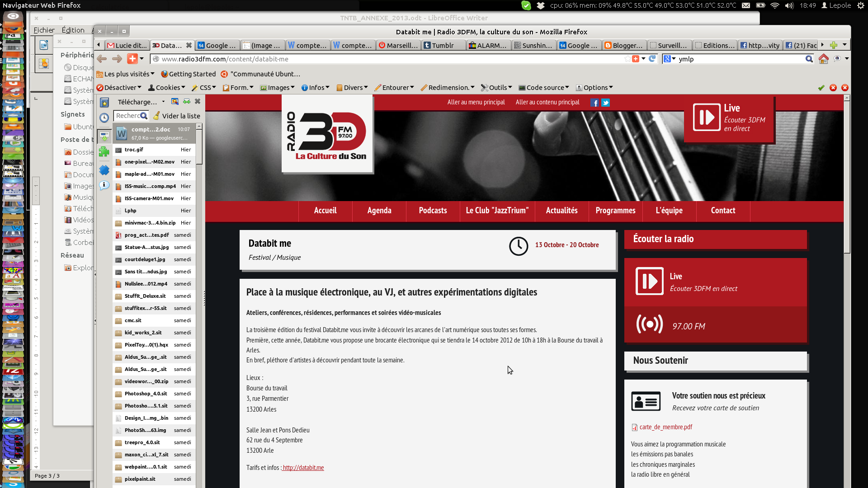Viewport: 868px width, 488px height.
Task: Click the reload page icon in URL bar
Action: [x=652, y=59]
